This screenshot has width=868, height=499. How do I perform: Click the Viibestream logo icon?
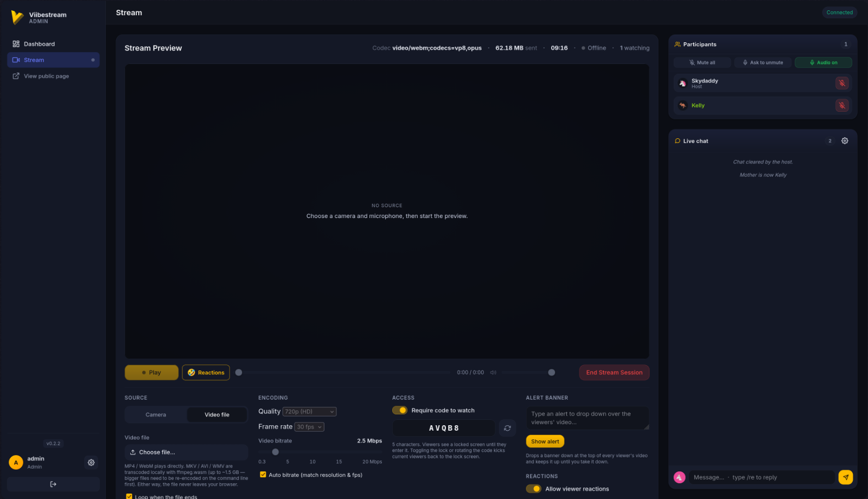click(17, 17)
